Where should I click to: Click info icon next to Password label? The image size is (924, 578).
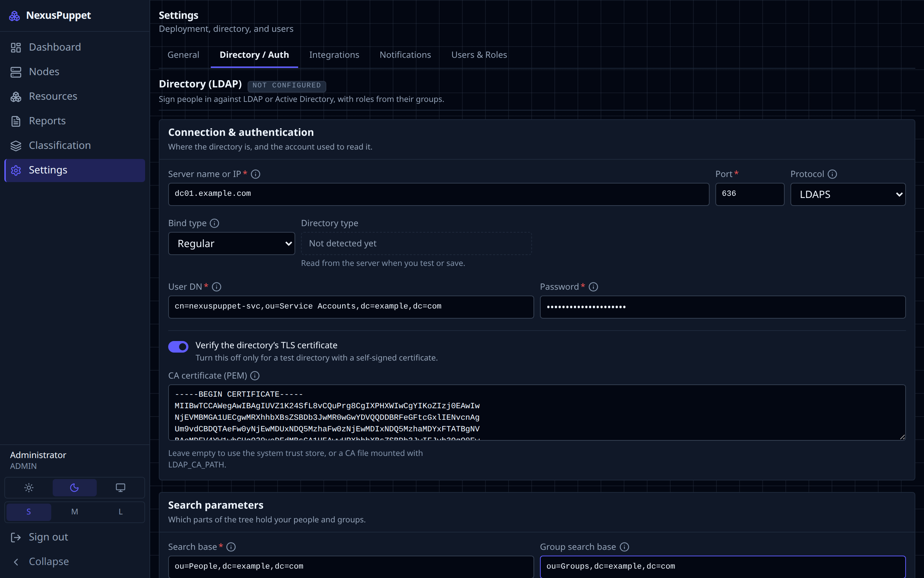click(593, 287)
